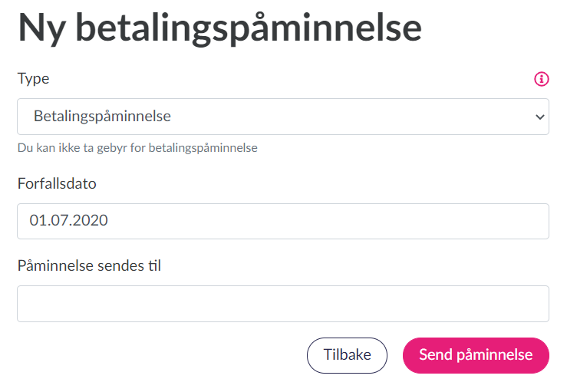Click the right end of Forfallsdato field
The height and width of the screenshot is (392, 567).
529,221
